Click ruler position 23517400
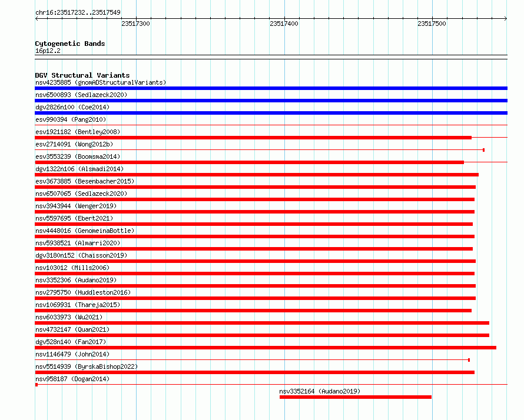Image resolution: width=524 pixels, height=420 pixels. (x=284, y=24)
